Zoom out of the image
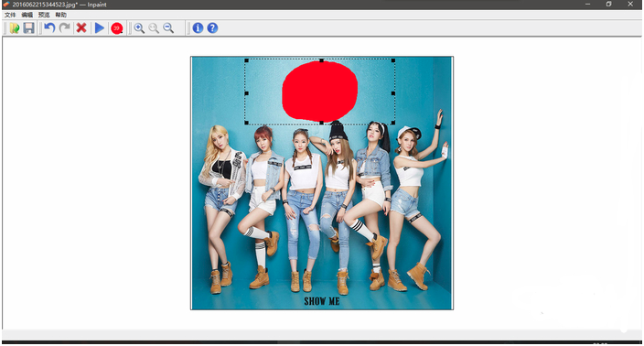Screen dimensions: 644x346 click(x=168, y=28)
